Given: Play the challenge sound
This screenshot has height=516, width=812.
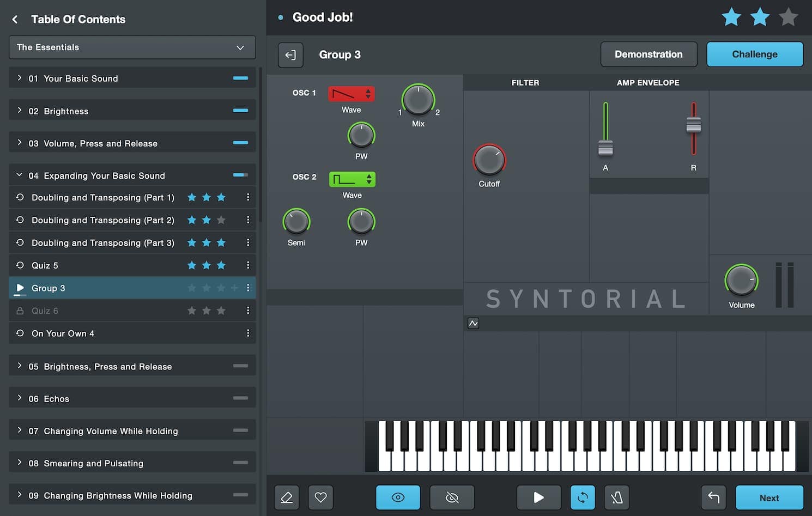Looking at the screenshot, I should tap(538, 497).
